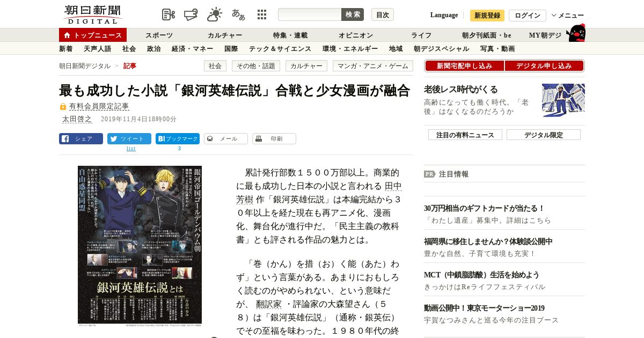
Task: Open 有料会員限定記事 link
Action: click(x=99, y=107)
